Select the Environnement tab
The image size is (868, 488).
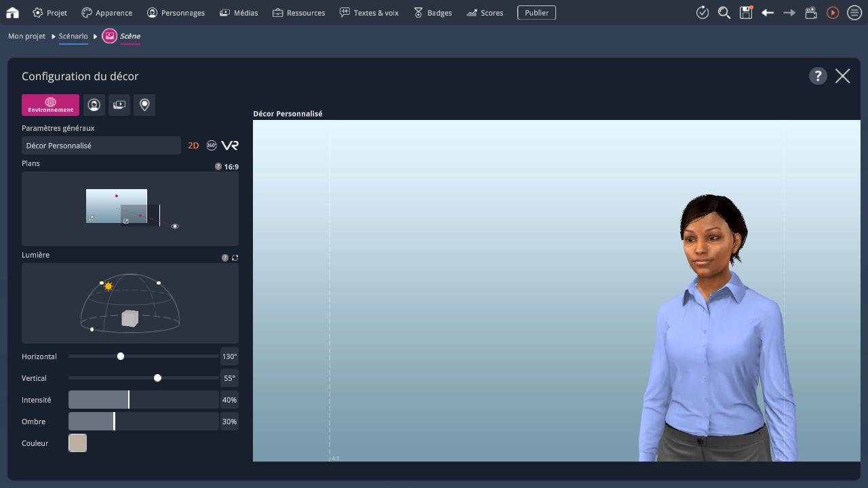click(x=50, y=105)
